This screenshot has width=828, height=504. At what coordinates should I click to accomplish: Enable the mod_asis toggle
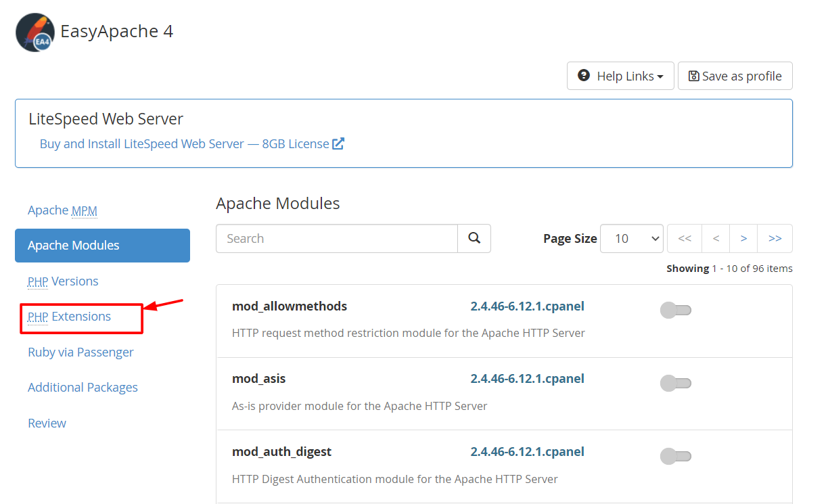point(675,383)
